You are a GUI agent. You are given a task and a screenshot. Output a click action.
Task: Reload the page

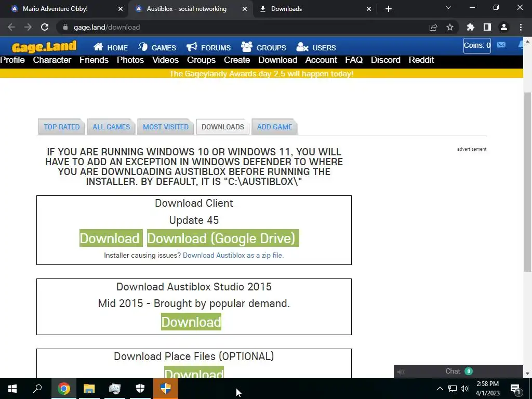pos(45,27)
